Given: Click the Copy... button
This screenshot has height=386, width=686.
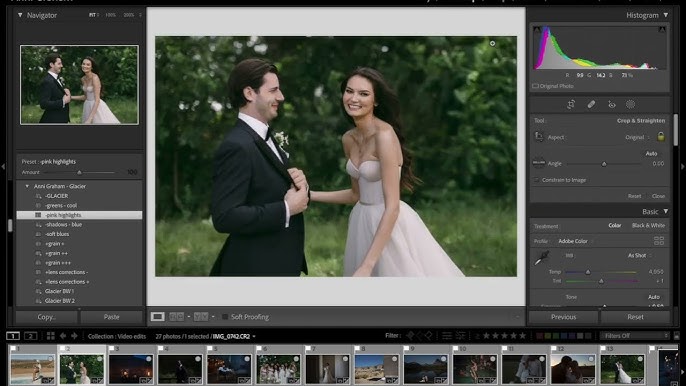Looking at the screenshot, I should (47, 317).
